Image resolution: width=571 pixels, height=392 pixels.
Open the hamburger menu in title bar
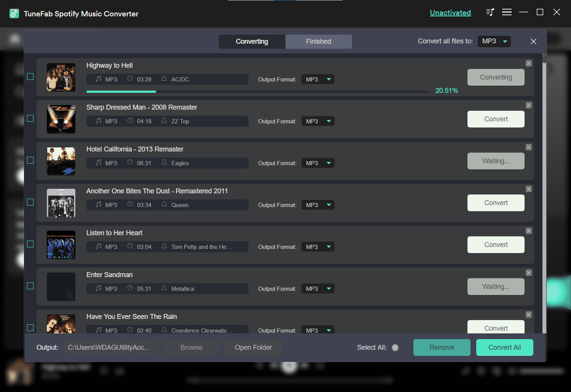pos(507,12)
